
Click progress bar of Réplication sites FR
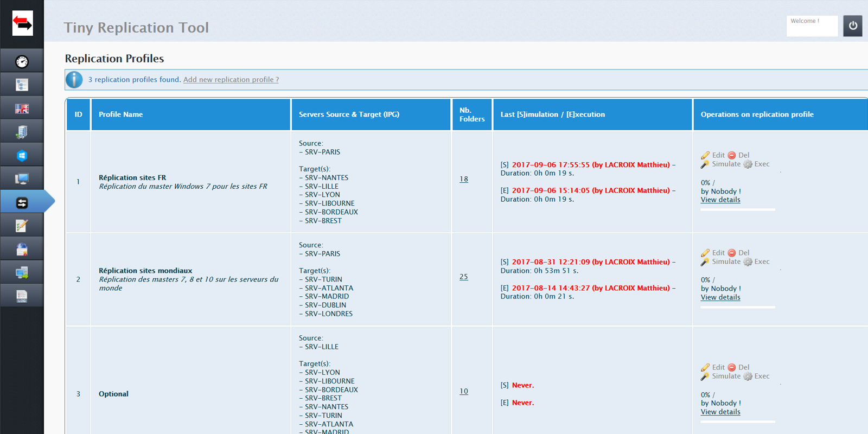point(738,209)
